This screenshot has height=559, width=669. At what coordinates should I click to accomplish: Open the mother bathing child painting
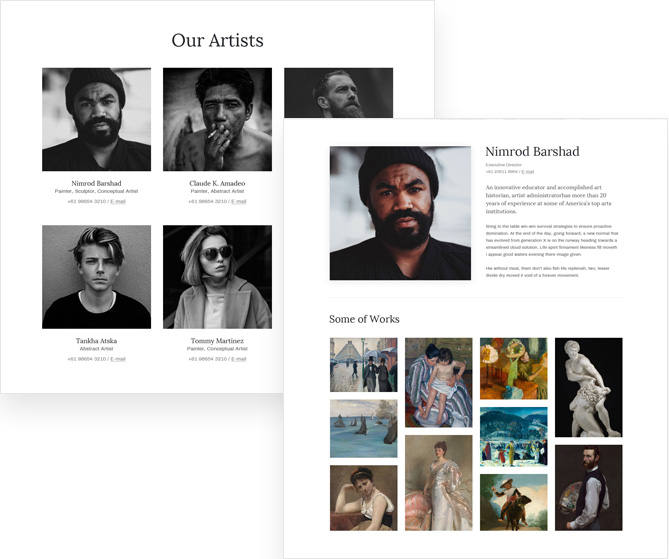[438, 382]
